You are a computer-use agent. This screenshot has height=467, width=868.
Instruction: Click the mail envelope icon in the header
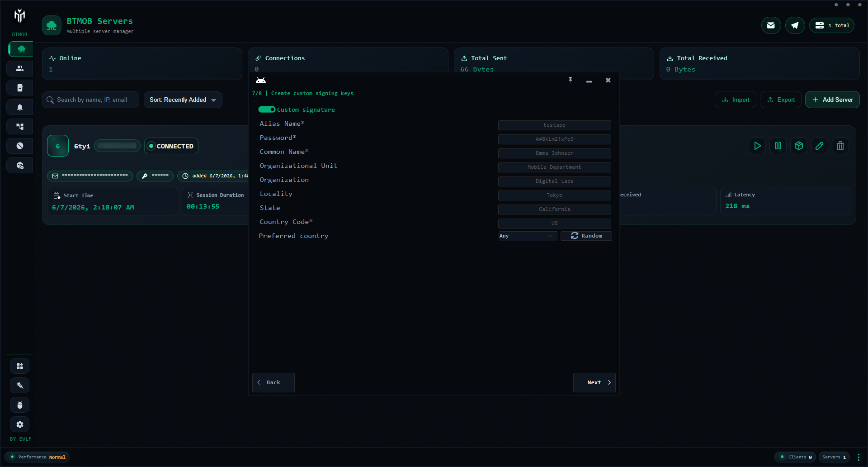click(x=771, y=25)
